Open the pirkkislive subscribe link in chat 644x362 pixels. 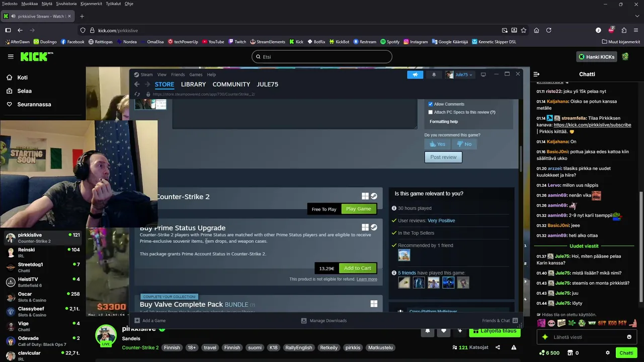(592, 125)
